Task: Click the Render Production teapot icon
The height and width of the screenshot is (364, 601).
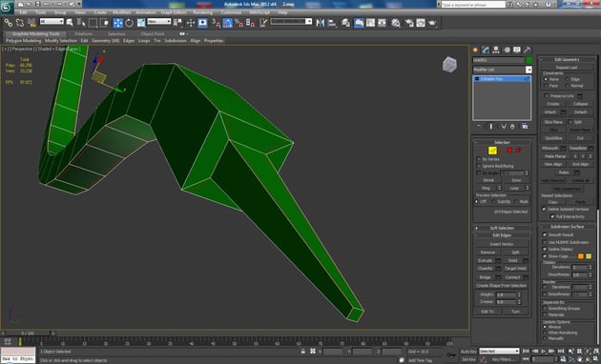Action: [433, 23]
